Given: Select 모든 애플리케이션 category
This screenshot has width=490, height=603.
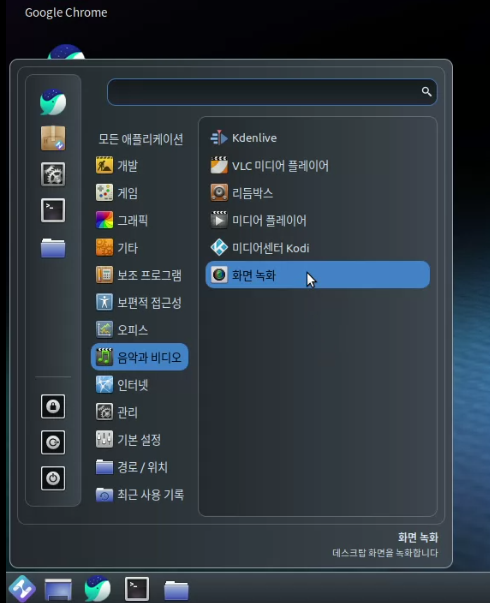Looking at the screenshot, I should (x=140, y=138).
